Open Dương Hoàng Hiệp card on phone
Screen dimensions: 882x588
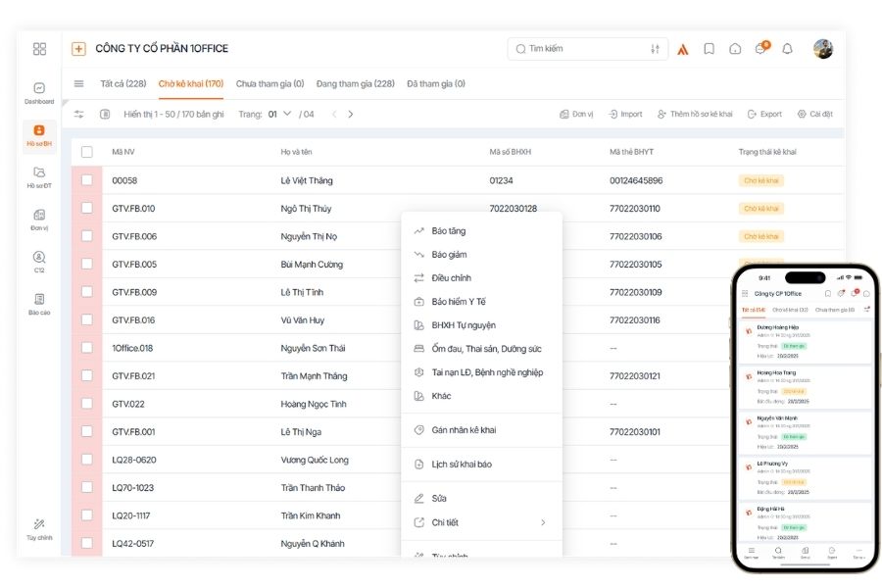click(805, 341)
